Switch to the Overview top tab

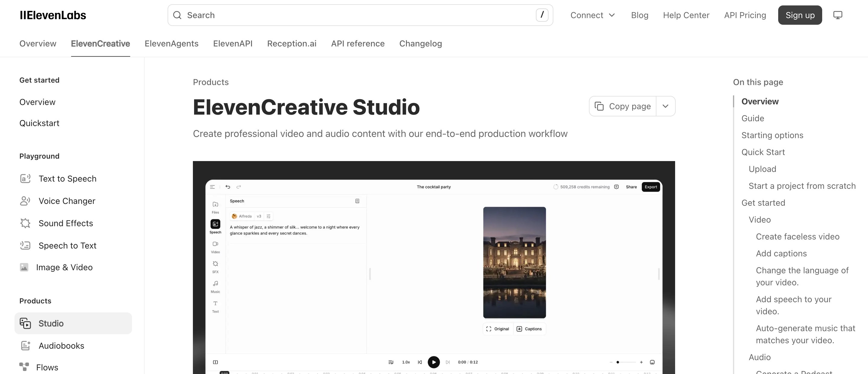(38, 43)
